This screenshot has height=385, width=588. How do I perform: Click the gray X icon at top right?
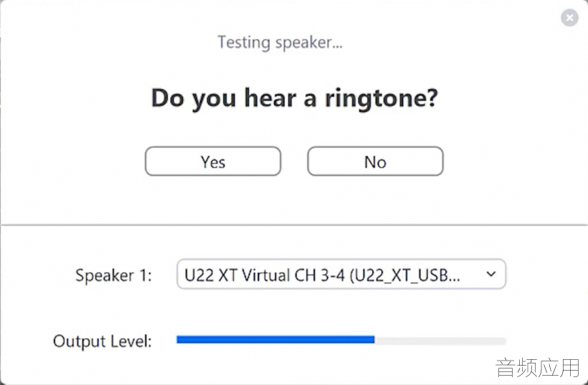[x=569, y=18]
